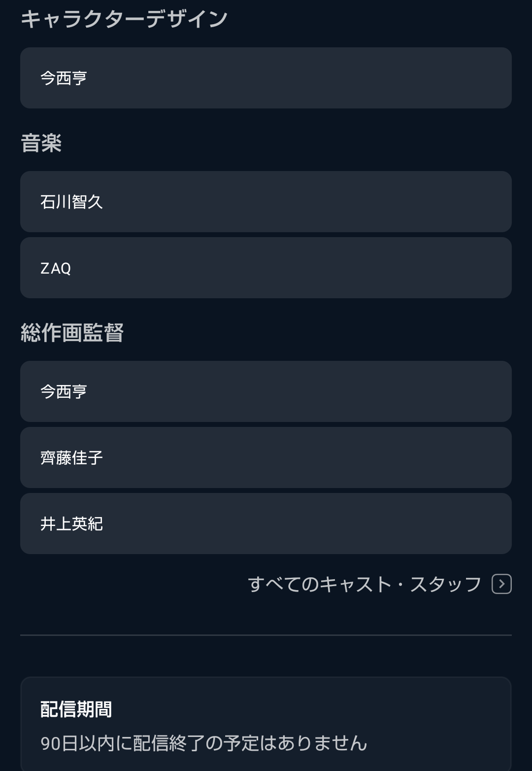Click the horizontal divider above 配信期間
Screen dimensions: 532x771
coord(266,635)
